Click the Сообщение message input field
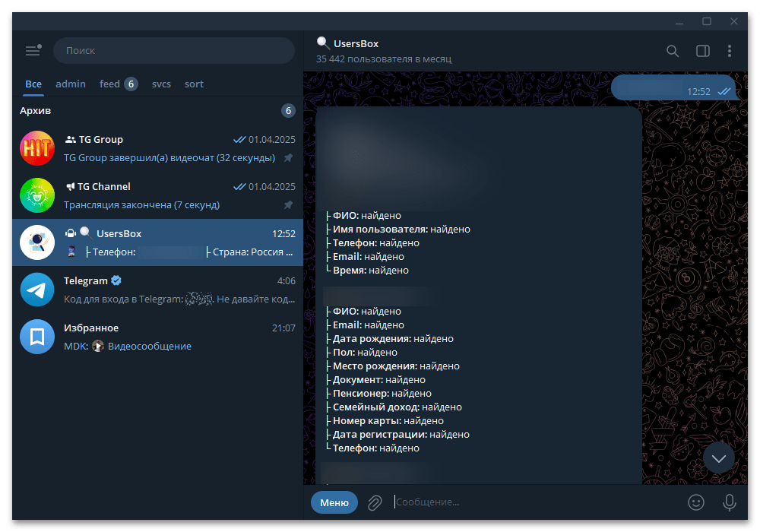The image size is (760, 532). coord(536,502)
